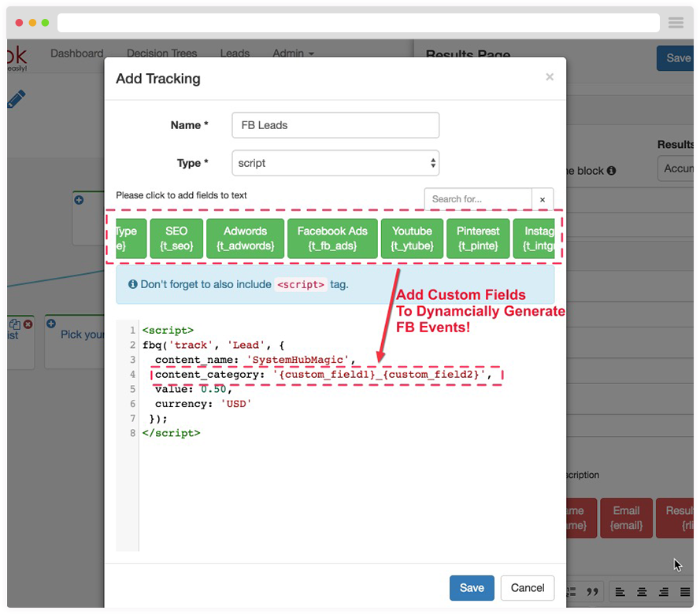
Task: Open the Decision Trees menu item
Action: 161,53
